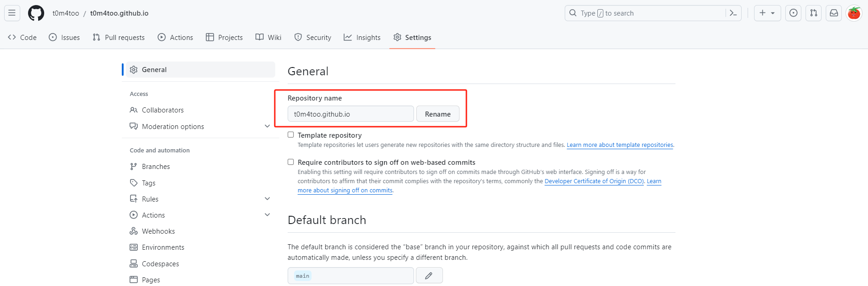Switch to the Insights tab
Screen dimensions: 868x286
pos(362,38)
